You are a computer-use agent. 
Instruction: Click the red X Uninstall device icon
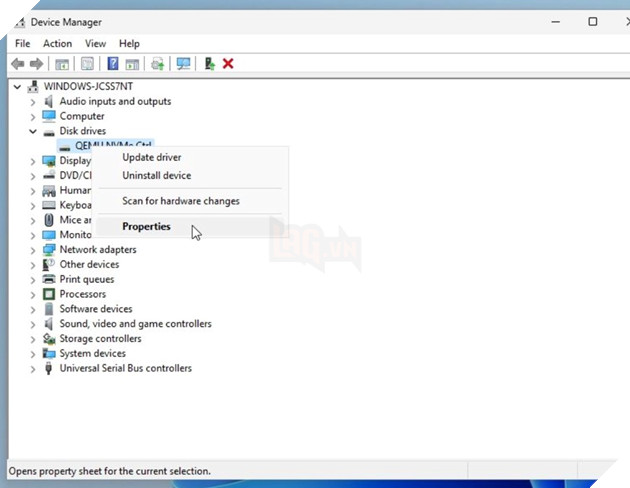pos(228,63)
